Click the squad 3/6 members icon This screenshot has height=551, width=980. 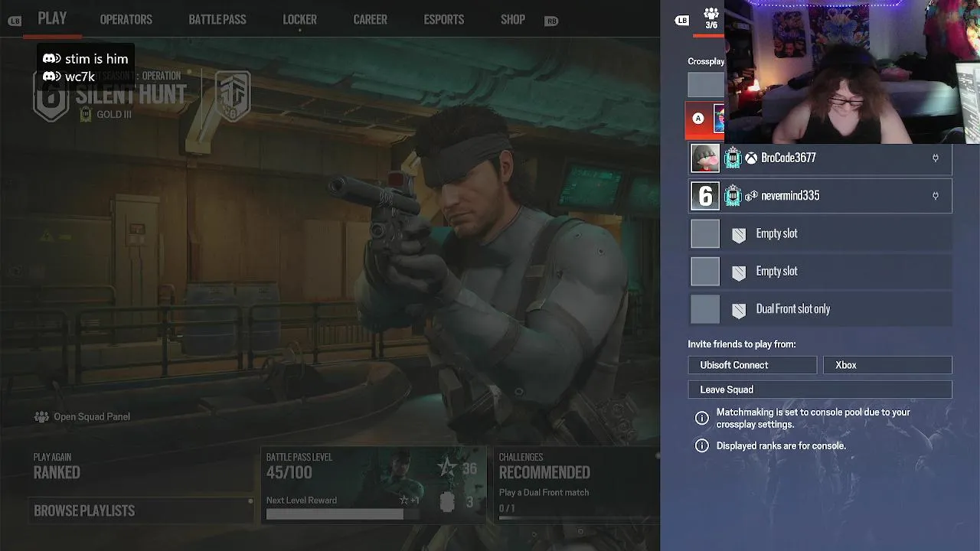[x=711, y=18]
